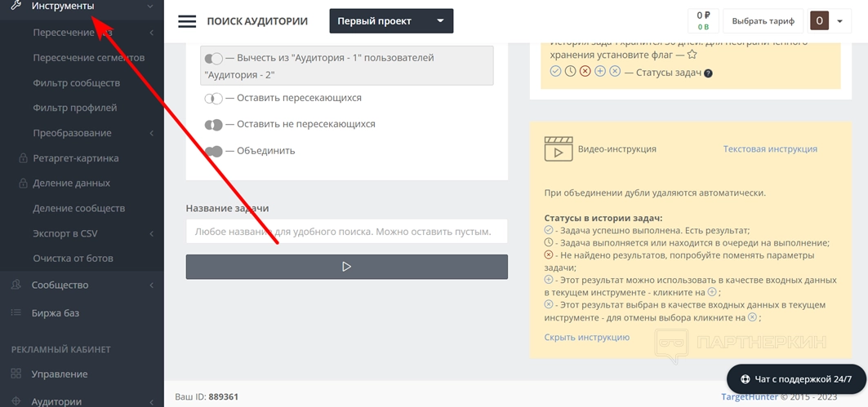
Task: Click the plus status icon in legend
Action: click(600, 71)
